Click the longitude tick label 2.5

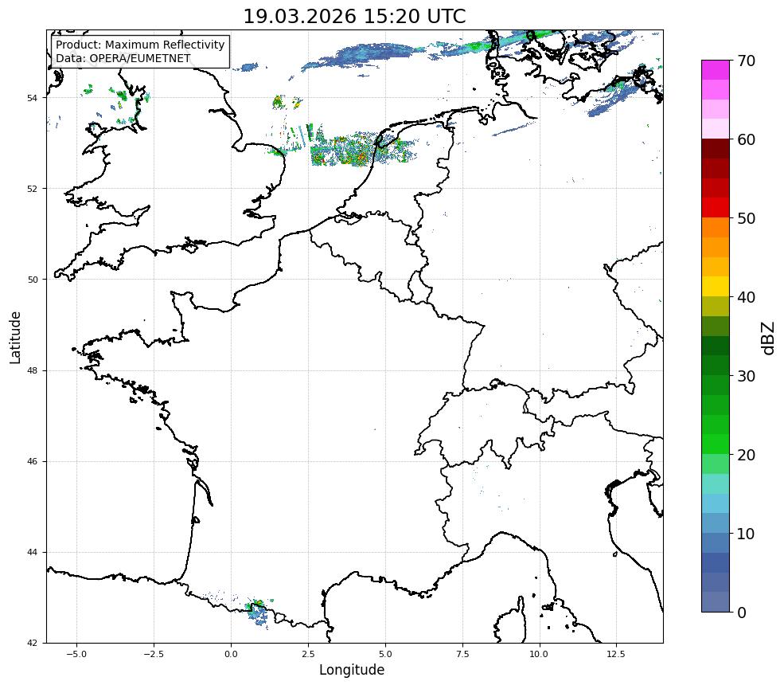(x=308, y=653)
